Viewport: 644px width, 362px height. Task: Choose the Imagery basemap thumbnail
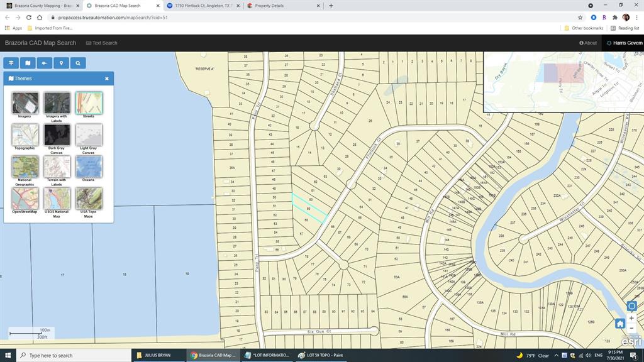25,103
